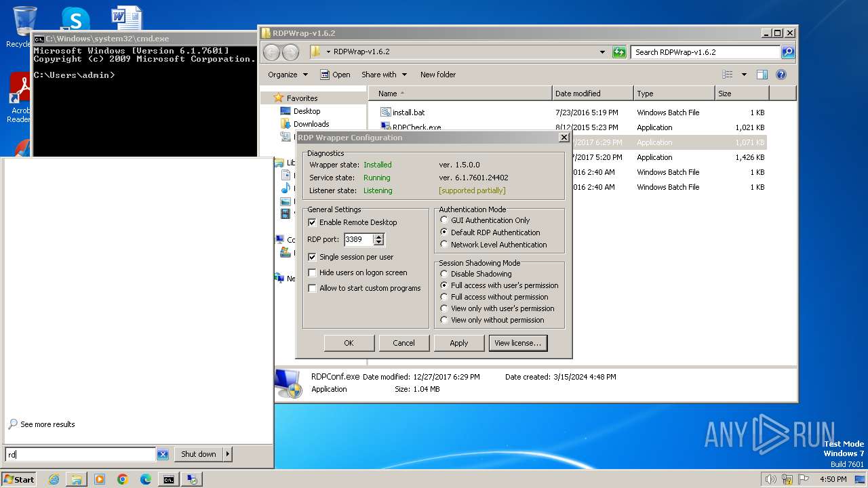Refresh the RDPWrap-v1.6.2 folder

(619, 52)
